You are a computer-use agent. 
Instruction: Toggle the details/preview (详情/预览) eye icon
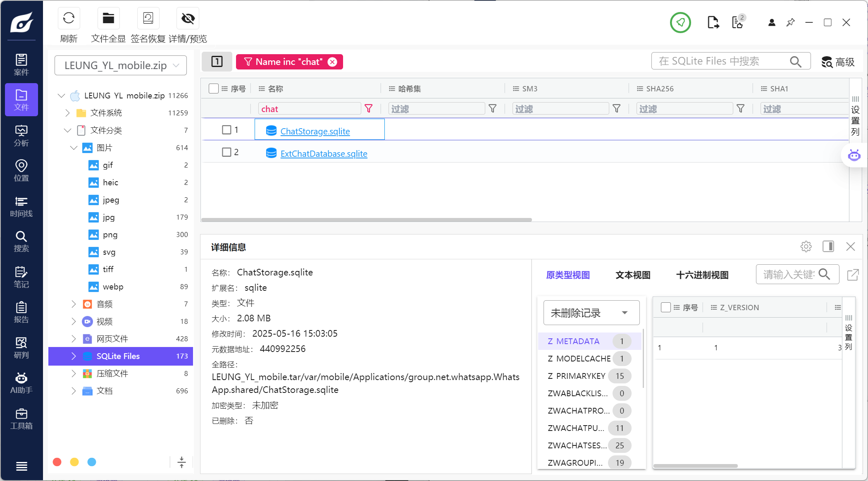coord(188,19)
